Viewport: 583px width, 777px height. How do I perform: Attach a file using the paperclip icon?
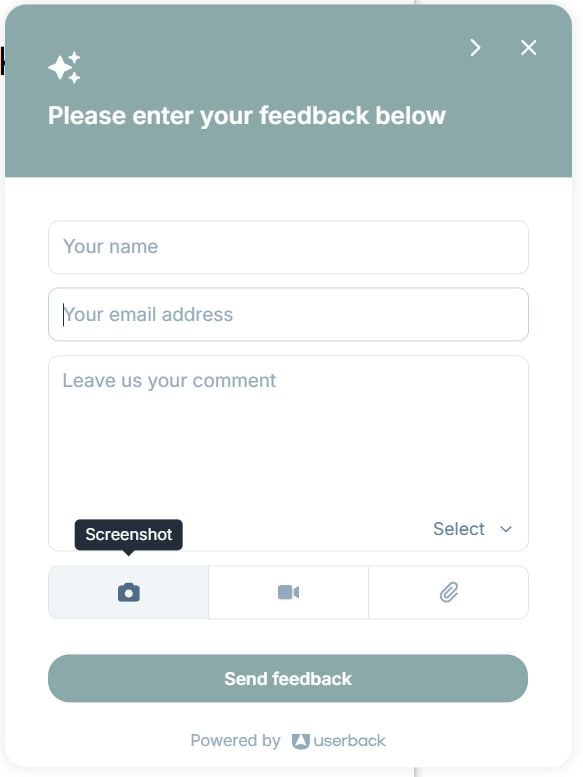(x=449, y=592)
